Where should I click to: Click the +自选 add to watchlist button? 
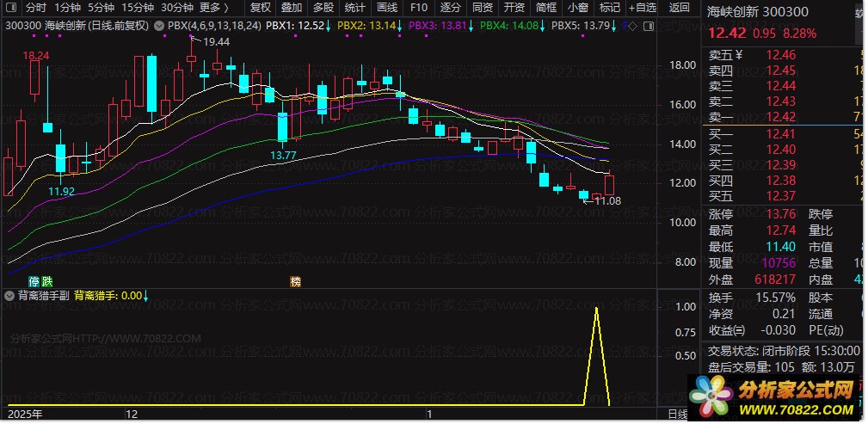pyautogui.click(x=642, y=8)
